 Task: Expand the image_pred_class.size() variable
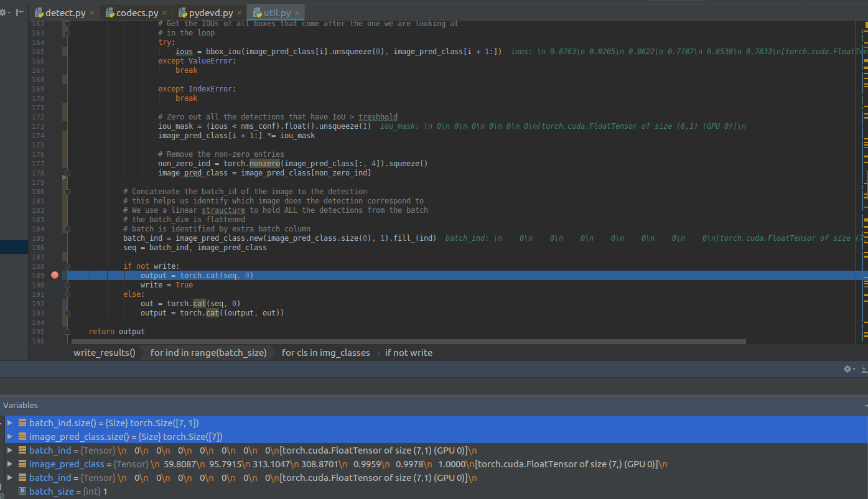pyautogui.click(x=9, y=437)
